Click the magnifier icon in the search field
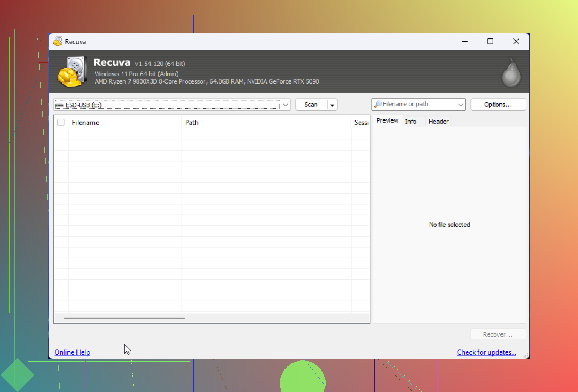This screenshot has height=392, width=578. point(379,104)
